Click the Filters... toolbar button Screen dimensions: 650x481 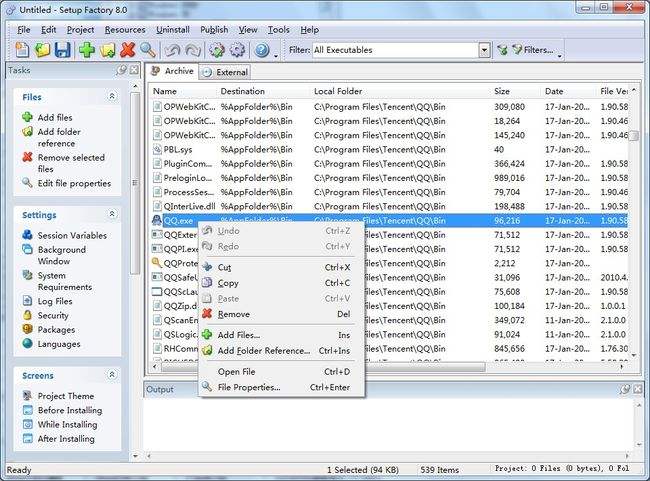click(x=533, y=50)
